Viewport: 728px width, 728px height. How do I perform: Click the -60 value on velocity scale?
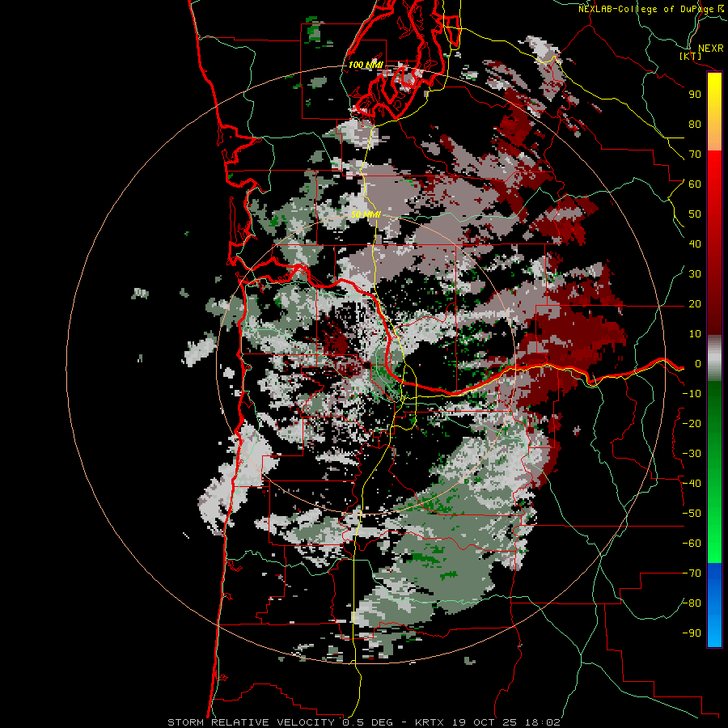click(x=692, y=544)
